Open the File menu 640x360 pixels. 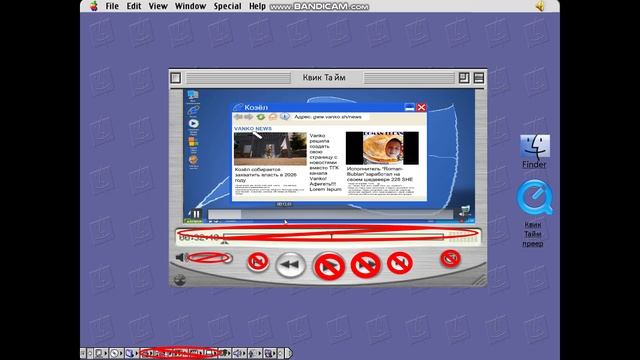(x=112, y=6)
